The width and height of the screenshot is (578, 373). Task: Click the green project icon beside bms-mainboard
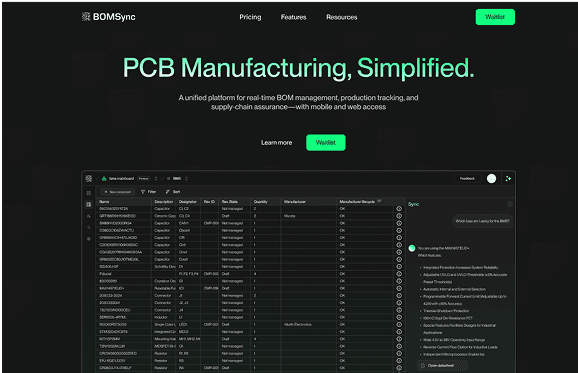coord(104,179)
